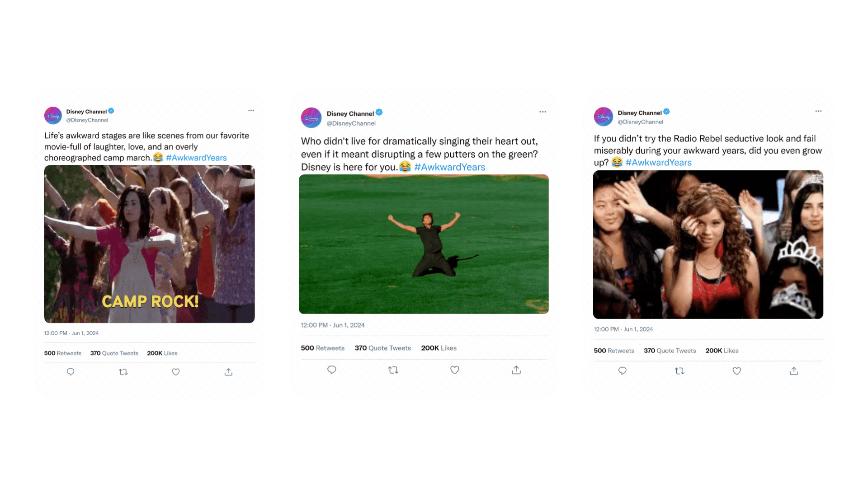The image size is (868, 488).
Task: Like the golf course singing tweet
Action: click(x=455, y=370)
